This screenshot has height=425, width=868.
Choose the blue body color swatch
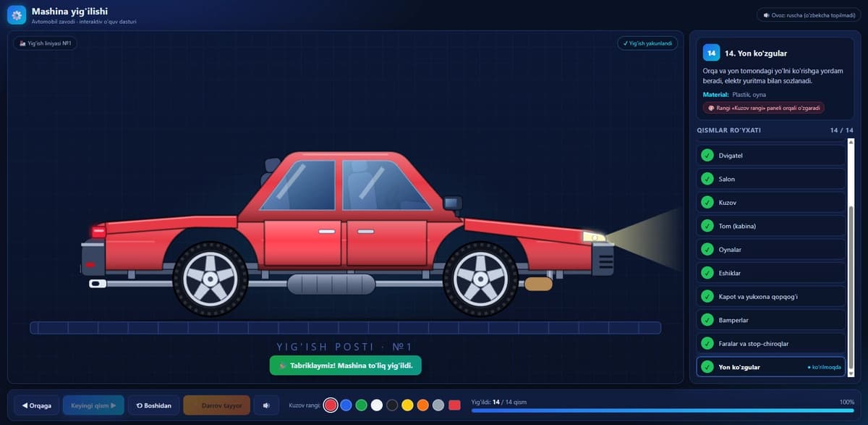click(x=346, y=405)
